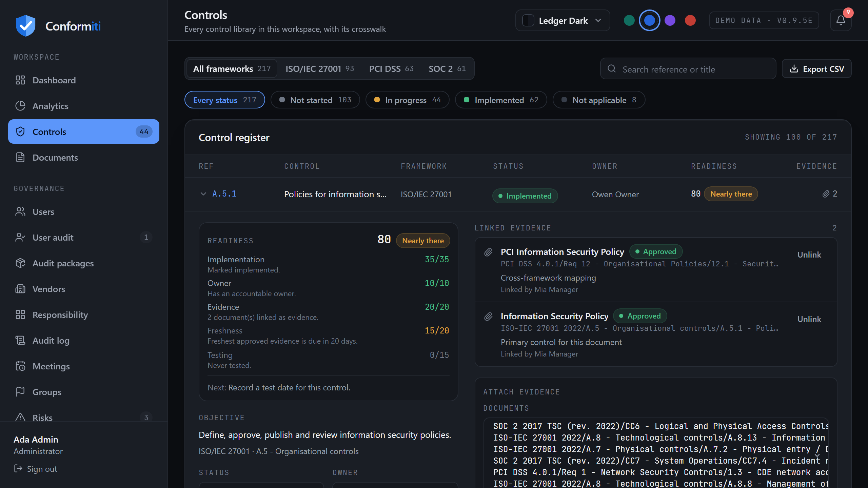Click the Policies for information s... control title
This screenshot has width=868, height=488.
(335, 194)
